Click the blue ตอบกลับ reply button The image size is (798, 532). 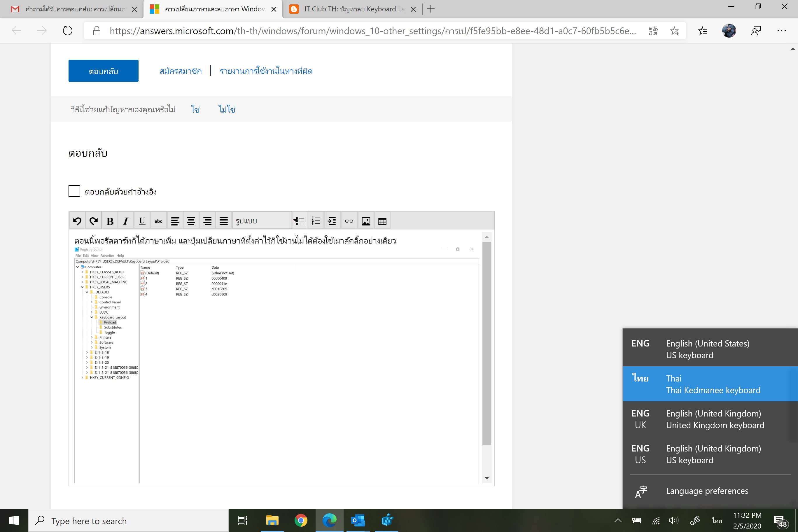(x=103, y=71)
